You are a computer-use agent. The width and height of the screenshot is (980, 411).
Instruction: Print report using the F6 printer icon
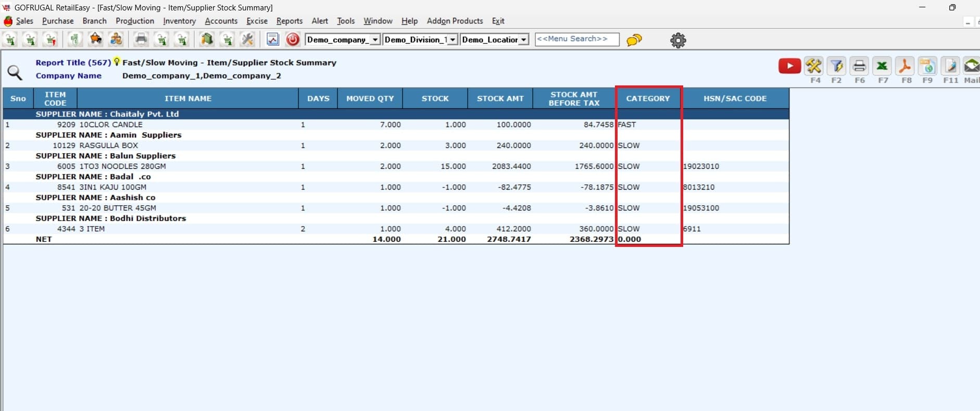(859, 66)
